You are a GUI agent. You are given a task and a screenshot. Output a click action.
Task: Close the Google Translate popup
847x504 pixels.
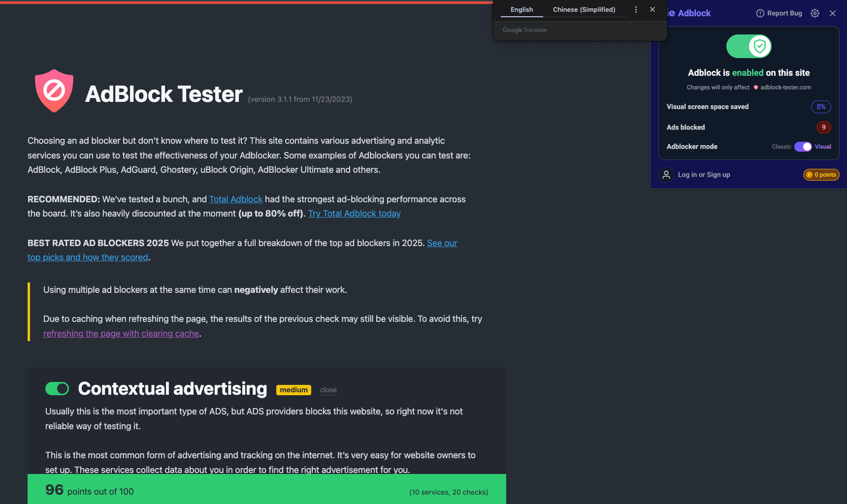pyautogui.click(x=652, y=9)
